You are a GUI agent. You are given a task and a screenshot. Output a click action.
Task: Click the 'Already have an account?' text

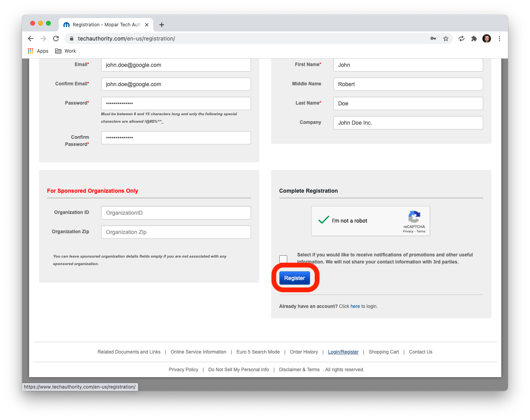pos(308,306)
